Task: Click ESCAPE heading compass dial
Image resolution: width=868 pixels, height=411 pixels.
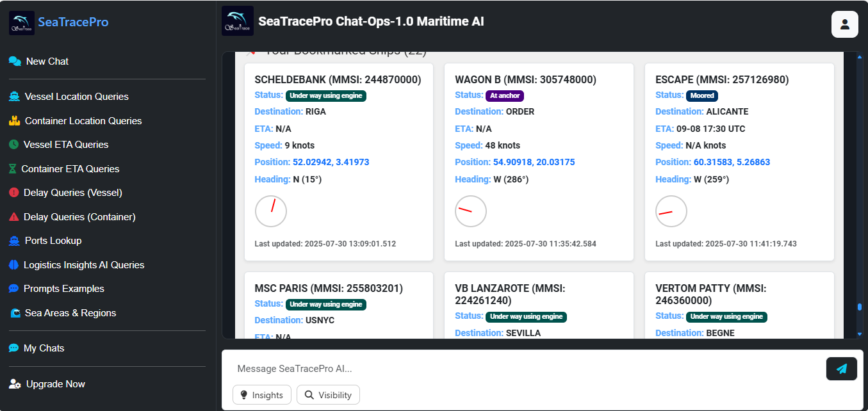Action: [671, 211]
